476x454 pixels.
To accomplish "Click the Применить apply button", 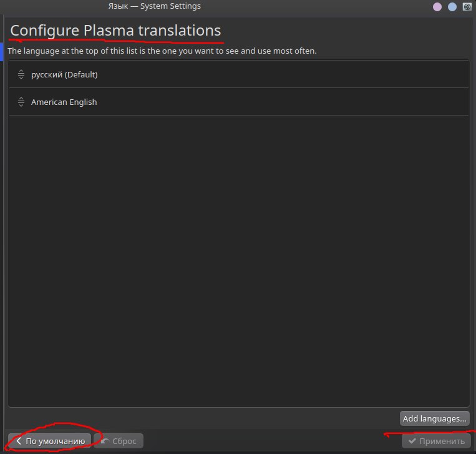I will 436,441.
